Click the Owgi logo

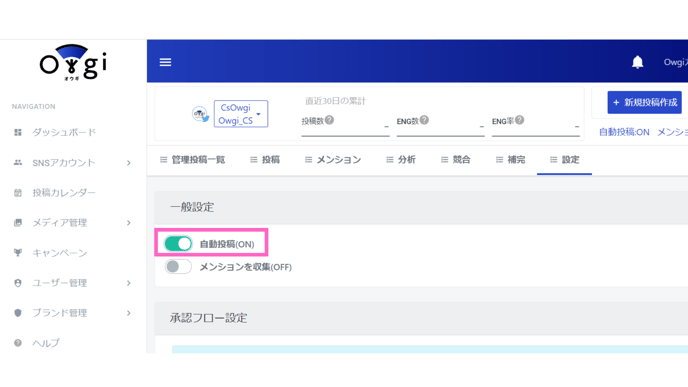tap(73, 62)
